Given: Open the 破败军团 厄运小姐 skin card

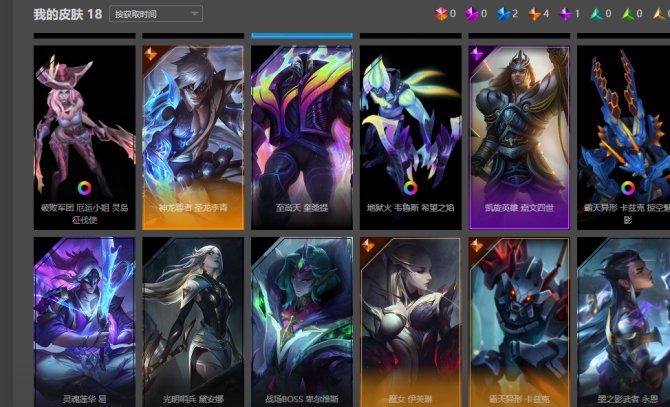Looking at the screenshot, I should click(x=85, y=138).
